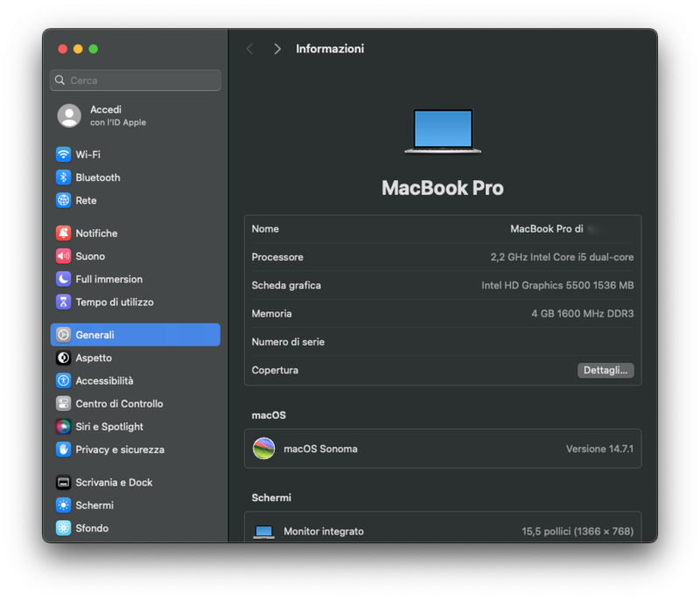This screenshot has width=700, height=599.
Task: Click the 'MacBook Pro' heading
Action: [443, 188]
